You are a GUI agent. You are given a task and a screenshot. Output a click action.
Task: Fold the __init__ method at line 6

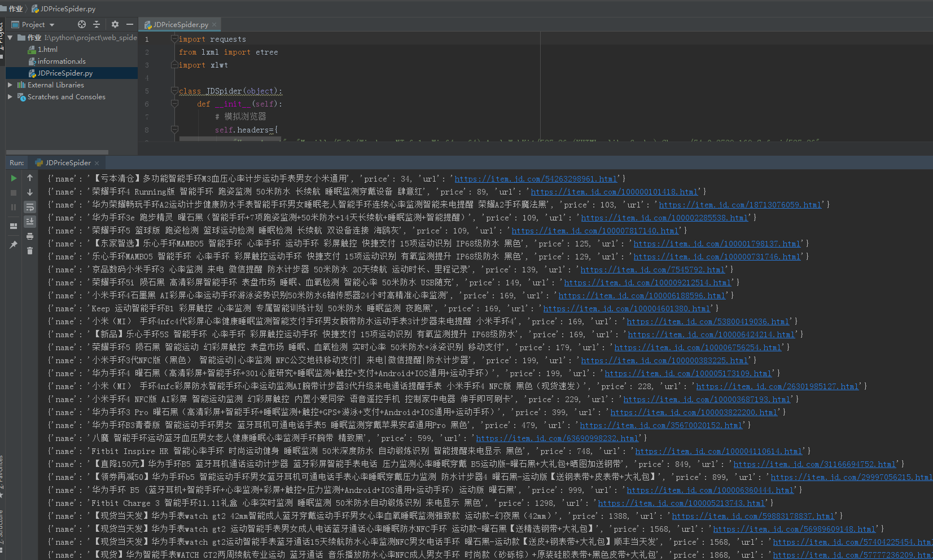click(x=174, y=104)
